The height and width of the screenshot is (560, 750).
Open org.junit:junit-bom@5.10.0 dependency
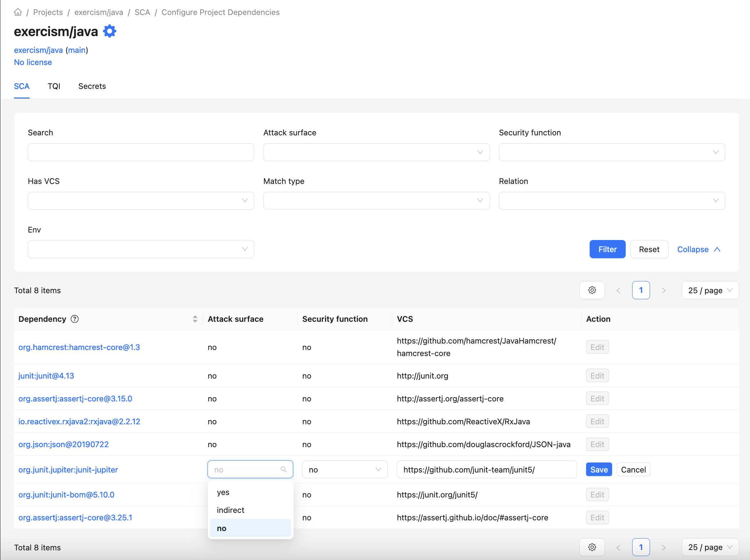point(66,495)
